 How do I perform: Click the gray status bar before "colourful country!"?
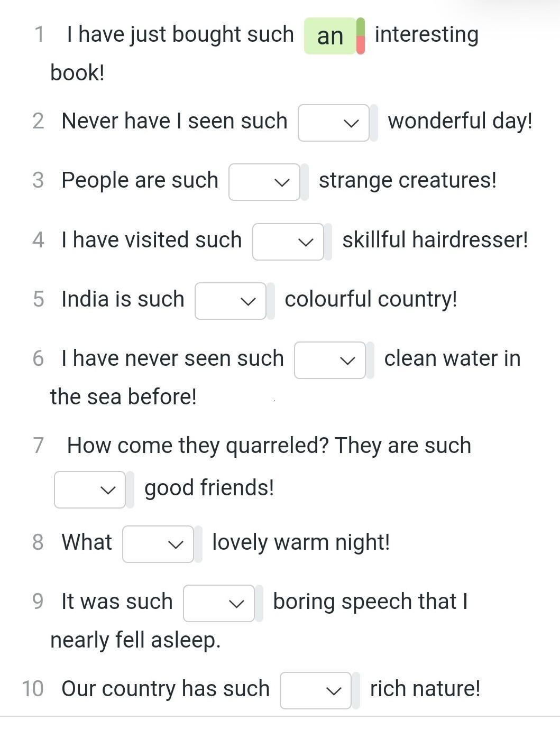pyautogui.click(x=271, y=301)
